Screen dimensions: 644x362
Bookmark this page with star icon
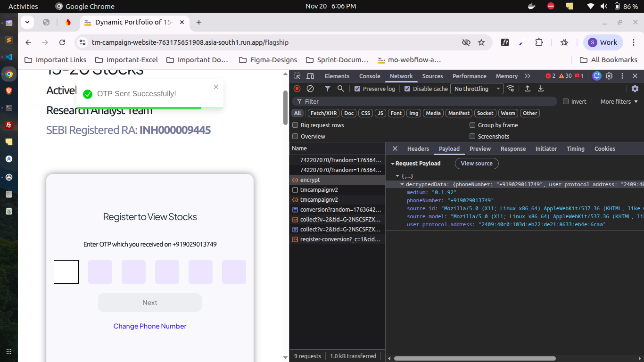[x=481, y=42]
